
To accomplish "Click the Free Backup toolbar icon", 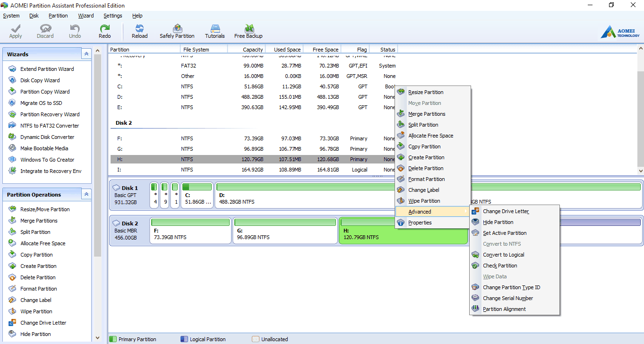I will 249,31.
